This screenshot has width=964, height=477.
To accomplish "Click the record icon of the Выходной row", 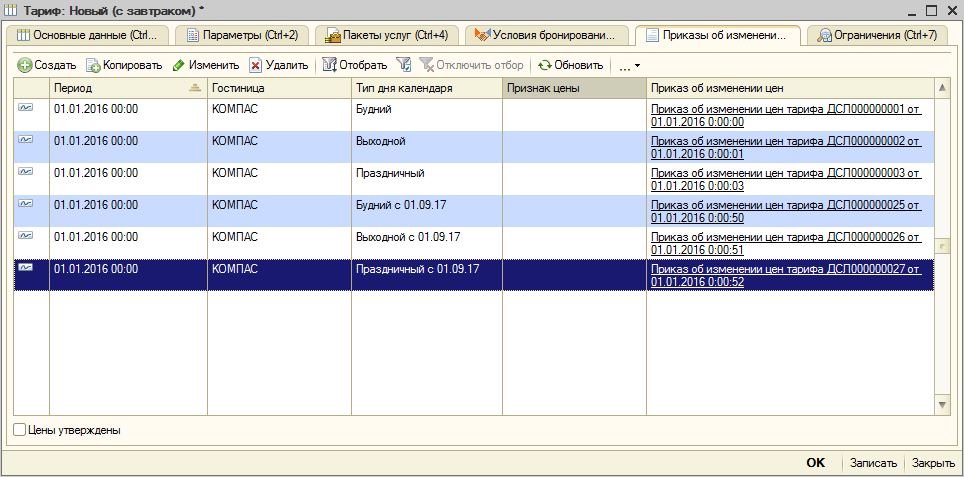I will coord(26,139).
